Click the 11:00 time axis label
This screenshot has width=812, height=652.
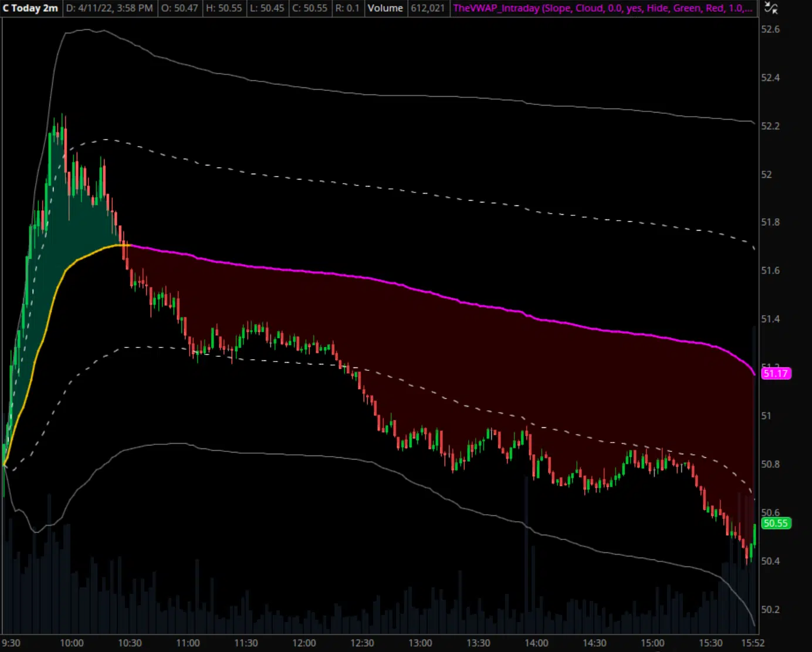(188, 643)
